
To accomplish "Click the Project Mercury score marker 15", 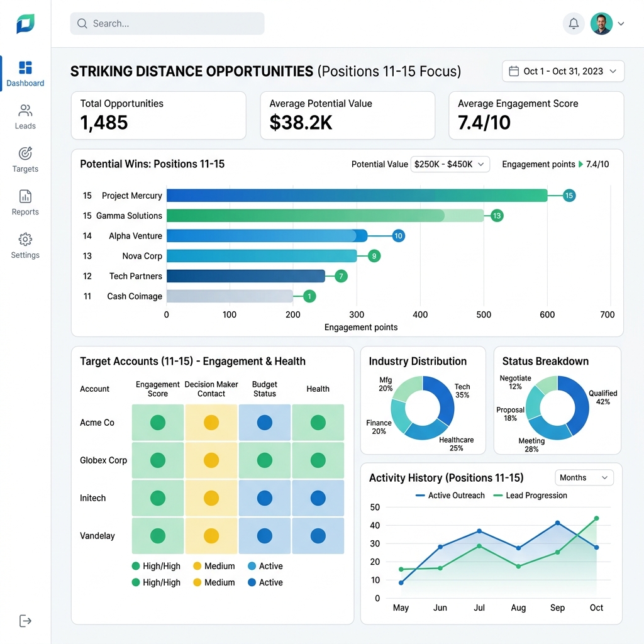I will pyautogui.click(x=569, y=196).
